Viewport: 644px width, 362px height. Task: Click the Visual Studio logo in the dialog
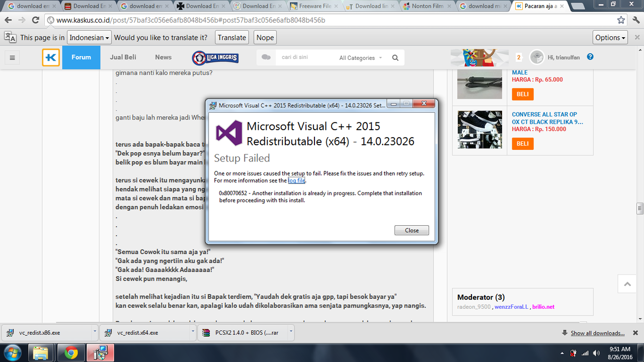(x=229, y=133)
